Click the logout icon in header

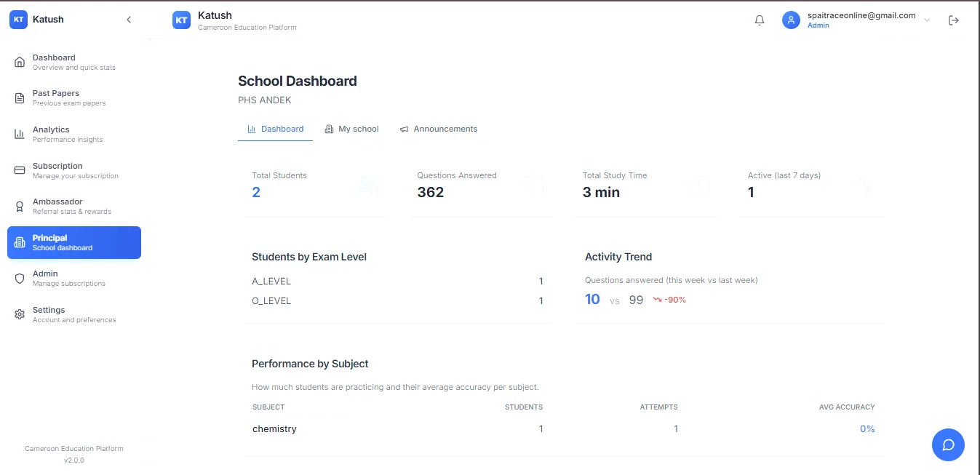pos(954,20)
